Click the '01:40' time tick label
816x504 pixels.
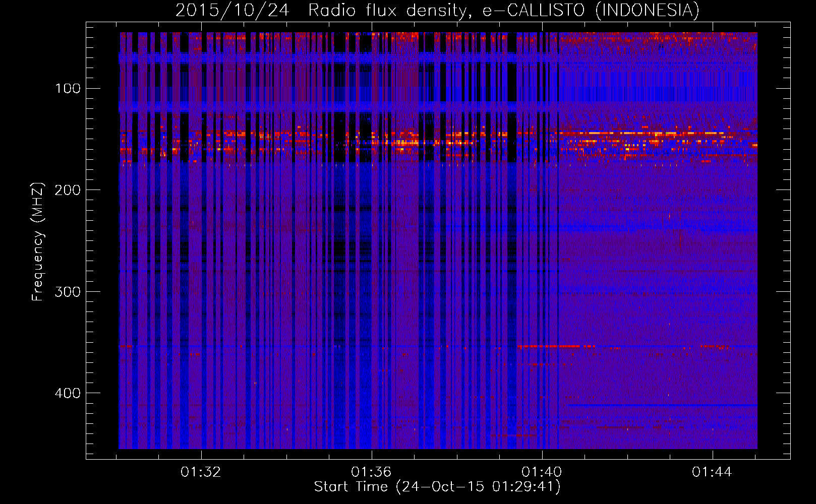coord(542,472)
